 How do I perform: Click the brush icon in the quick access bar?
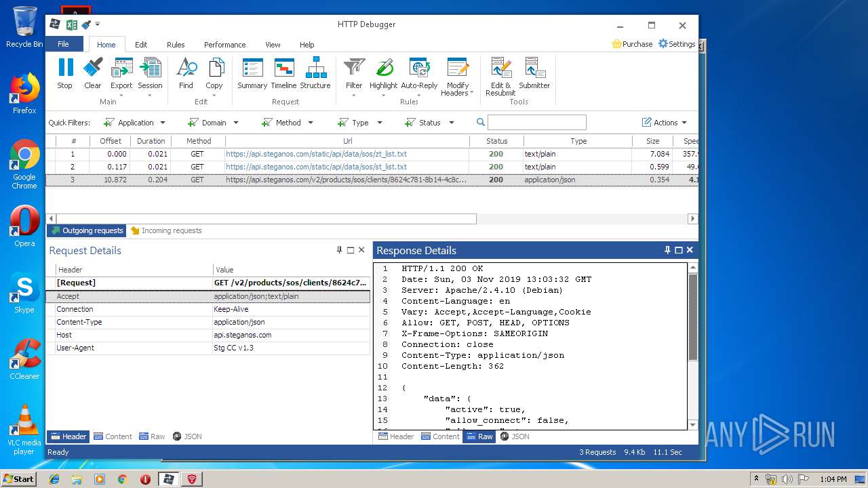pyautogui.click(x=86, y=24)
